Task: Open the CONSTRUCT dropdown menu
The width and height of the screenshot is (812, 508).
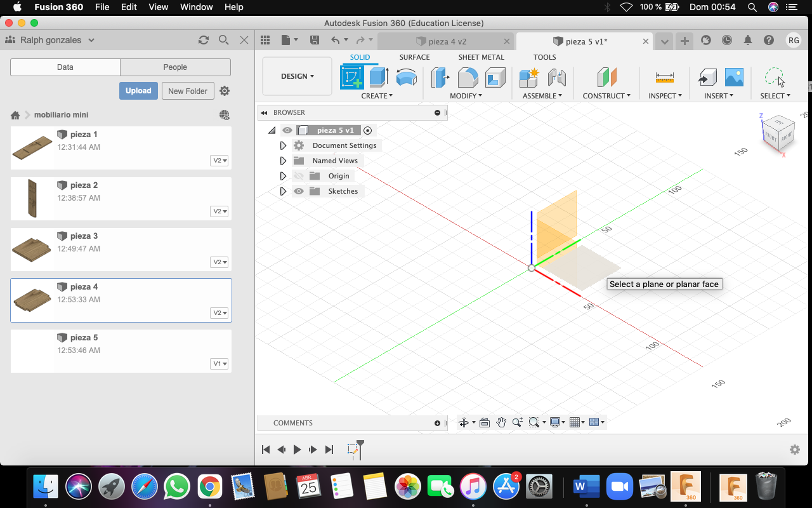Action: (x=606, y=96)
